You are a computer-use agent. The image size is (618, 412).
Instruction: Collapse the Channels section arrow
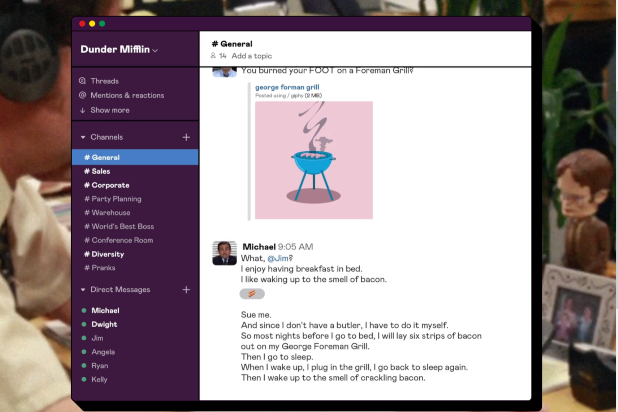tap(83, 137)
